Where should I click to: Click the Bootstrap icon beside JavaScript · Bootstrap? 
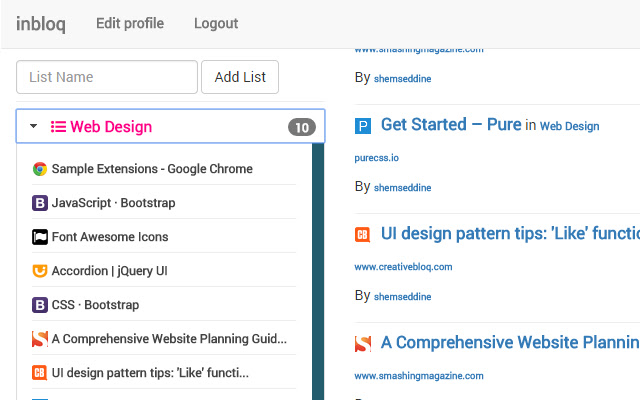pos(40,203)
